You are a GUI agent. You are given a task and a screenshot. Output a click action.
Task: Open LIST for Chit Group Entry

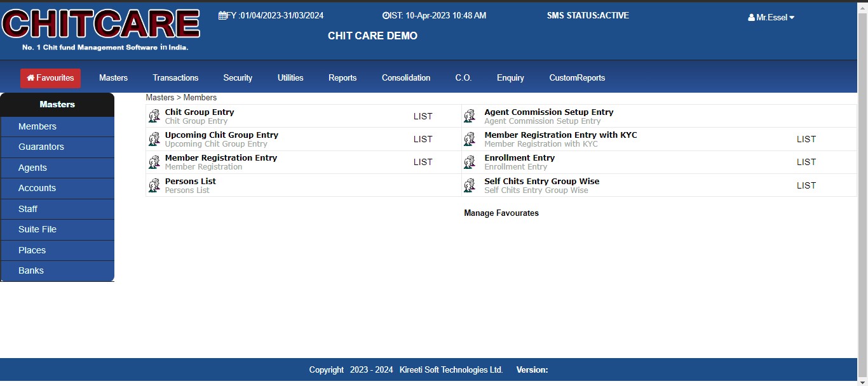[423, 116]
